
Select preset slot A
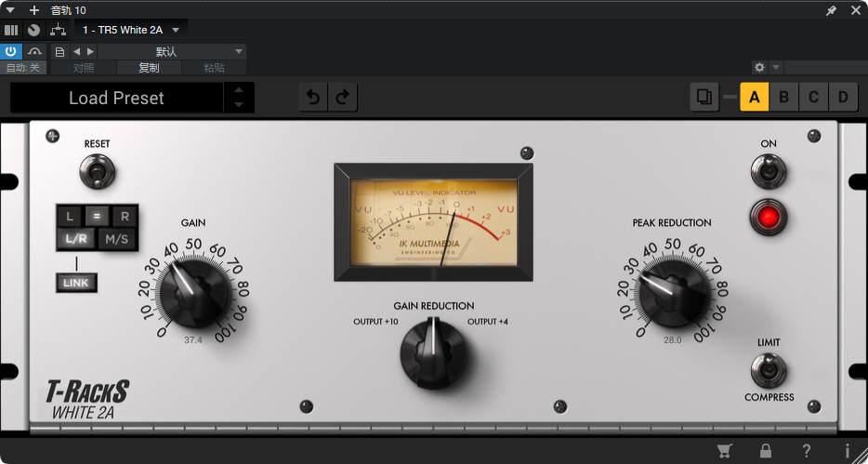[754, 98]
